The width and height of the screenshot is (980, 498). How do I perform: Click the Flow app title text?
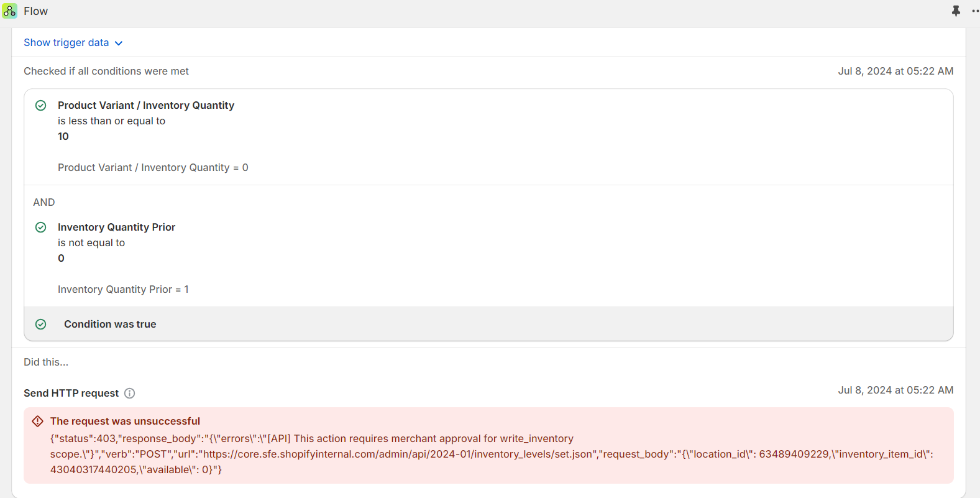click(35, 11)
